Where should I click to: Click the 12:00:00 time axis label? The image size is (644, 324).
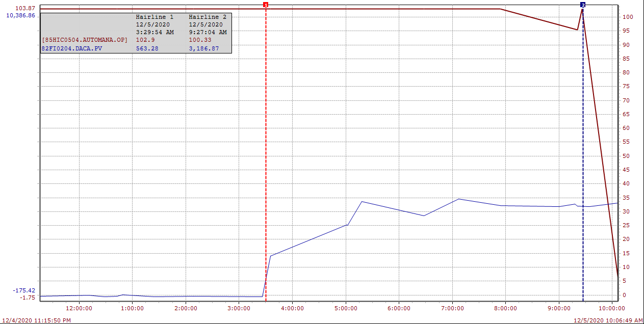(x=79, y=308)
